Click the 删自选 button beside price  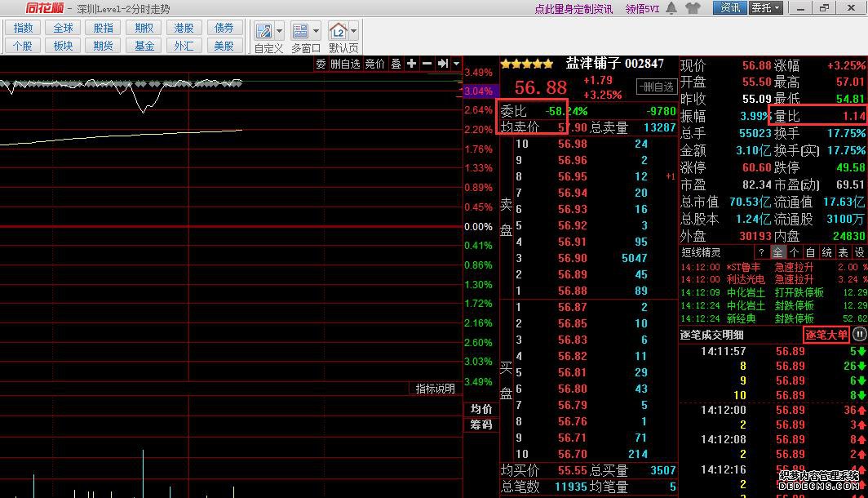tap(656, 87)
